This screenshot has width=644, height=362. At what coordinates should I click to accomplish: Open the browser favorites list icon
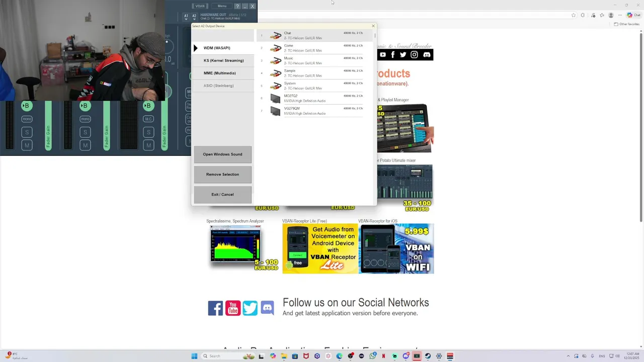click(602, 15)
